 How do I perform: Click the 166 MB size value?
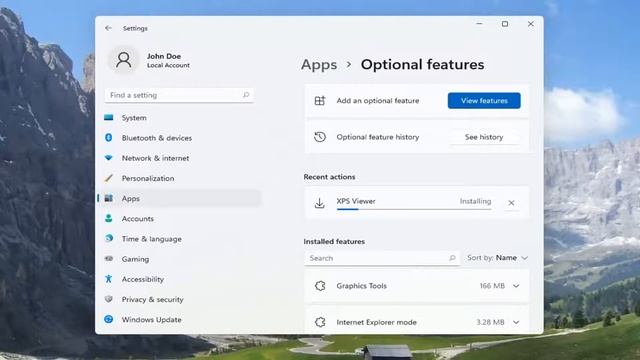coord(492,286)
